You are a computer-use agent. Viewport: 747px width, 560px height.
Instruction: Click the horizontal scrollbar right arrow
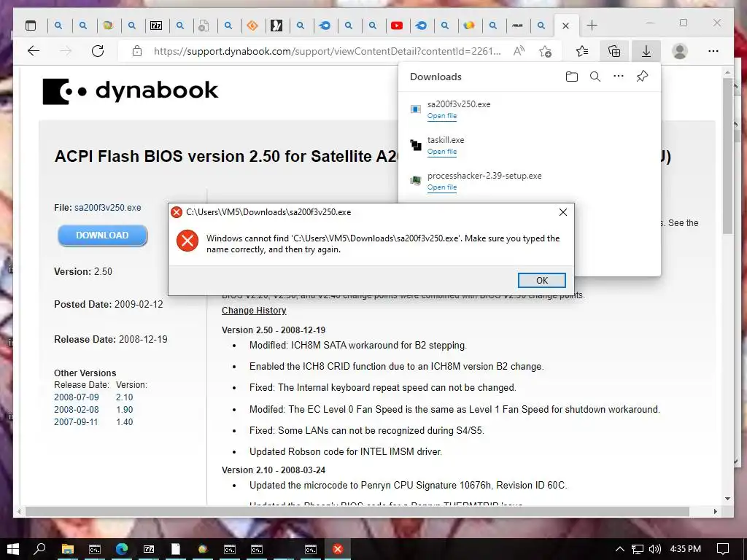tap(716, 511)
